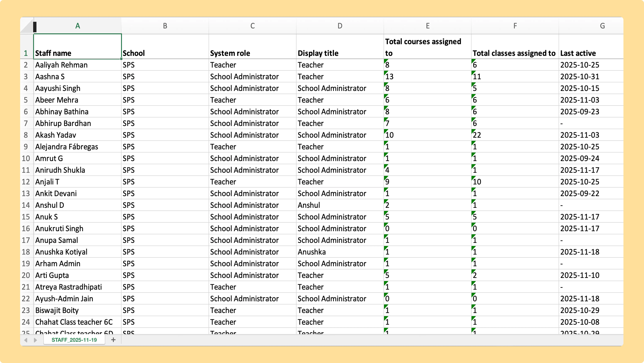Click Aashna S's courses value 13

pos(427,76)
